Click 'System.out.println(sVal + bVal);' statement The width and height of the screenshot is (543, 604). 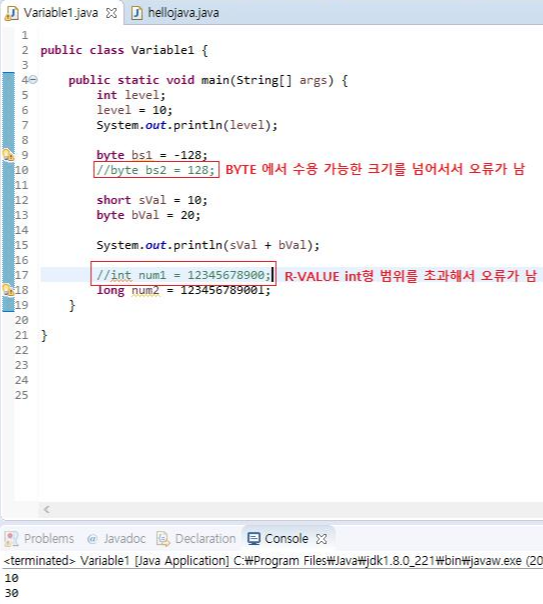[208, 245]
